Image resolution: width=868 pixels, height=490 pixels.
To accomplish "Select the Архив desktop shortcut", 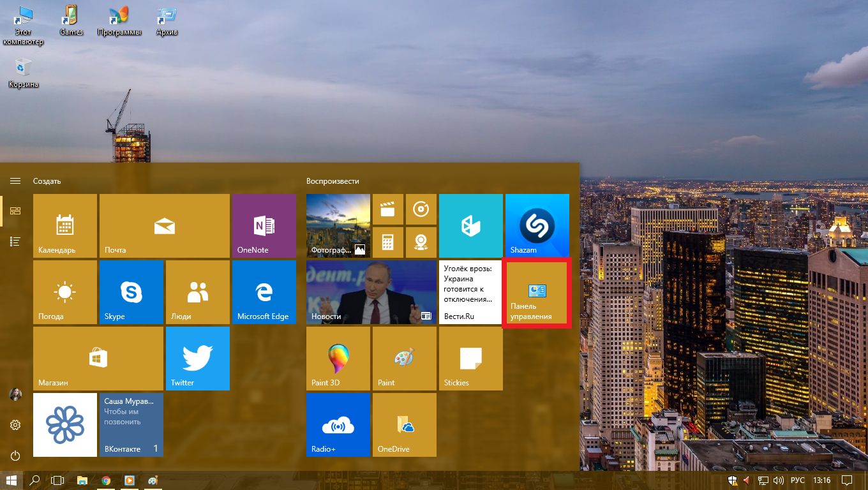I will [167, 20].
